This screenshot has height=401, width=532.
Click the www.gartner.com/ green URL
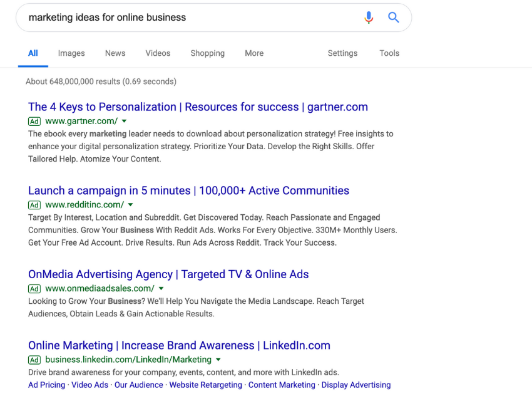pos(81,121)
